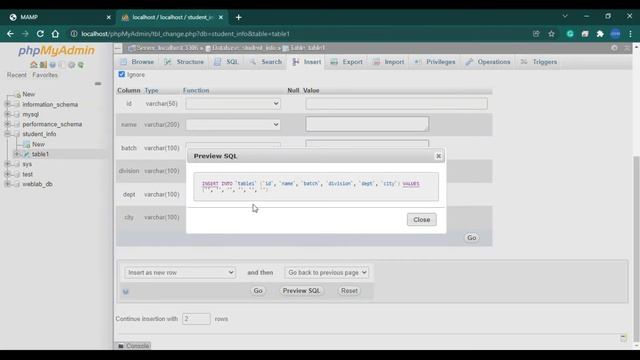Click the phpMyAdmin logo
640x360 pixels.
coord(56,50)
